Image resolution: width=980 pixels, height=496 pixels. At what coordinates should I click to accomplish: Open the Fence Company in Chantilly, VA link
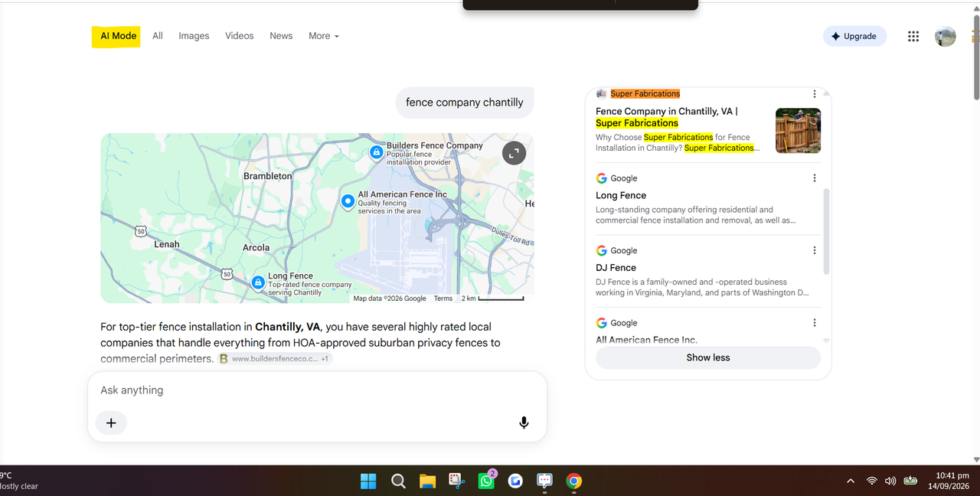(x=667, y=117)
